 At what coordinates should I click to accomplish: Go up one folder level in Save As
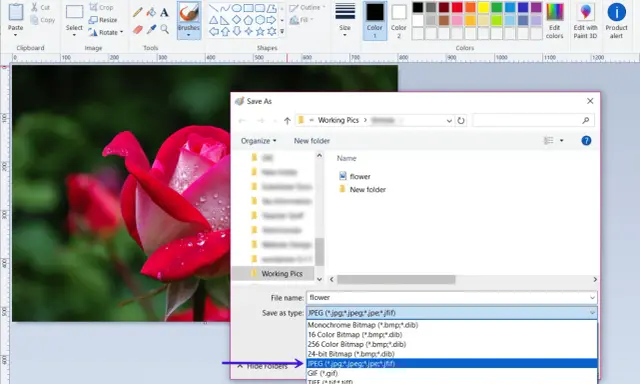coord(287,120)
